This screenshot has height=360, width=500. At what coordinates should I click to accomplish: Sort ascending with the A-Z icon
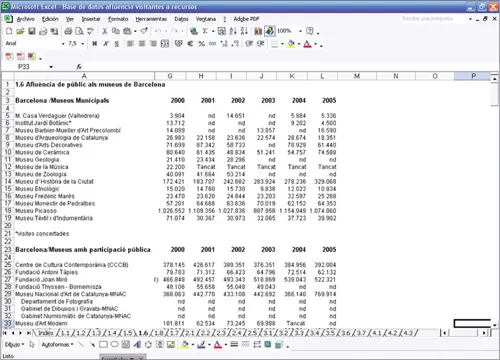(233, 31)
